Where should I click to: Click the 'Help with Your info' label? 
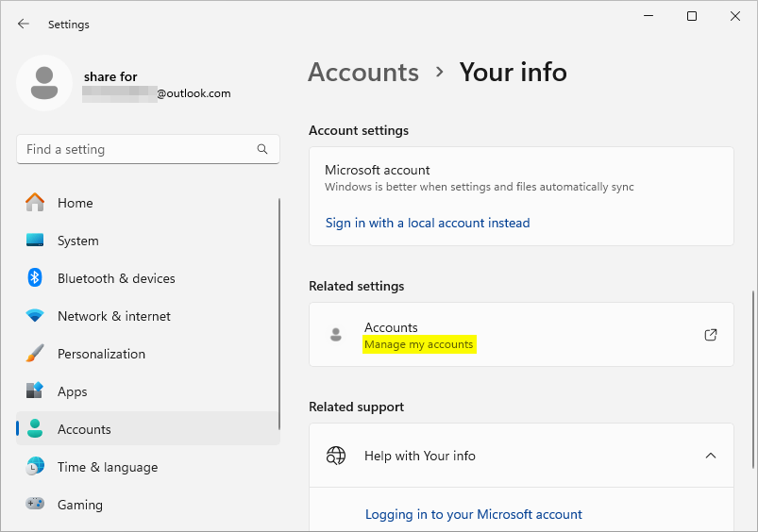coord(420,456)
